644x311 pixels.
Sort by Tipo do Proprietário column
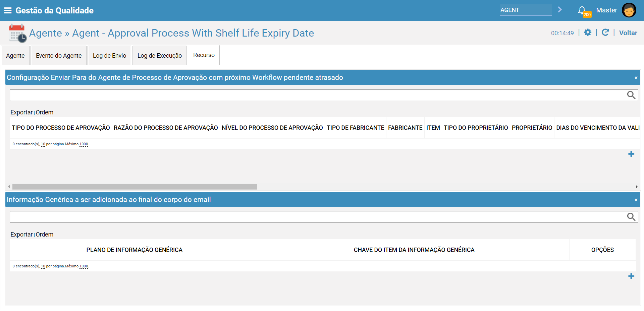tap(476, 128)
